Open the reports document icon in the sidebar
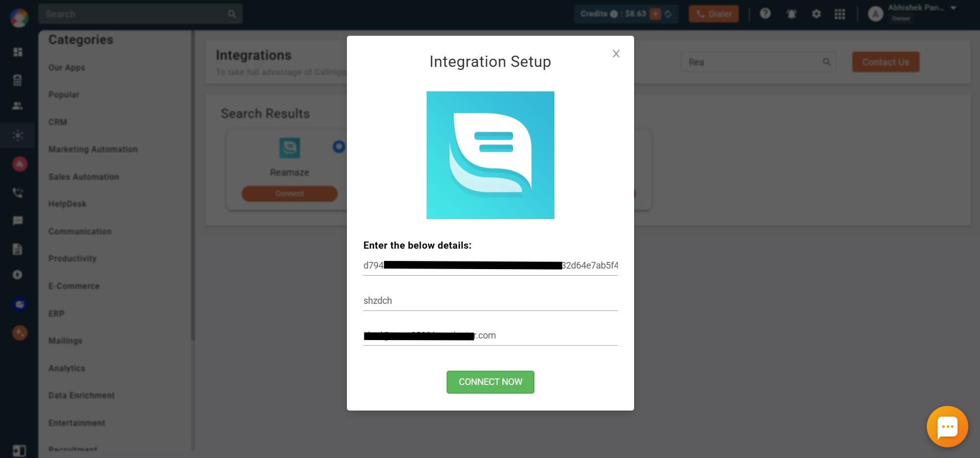Viewport: 980px width, 458px height. [x=18, y=249]
